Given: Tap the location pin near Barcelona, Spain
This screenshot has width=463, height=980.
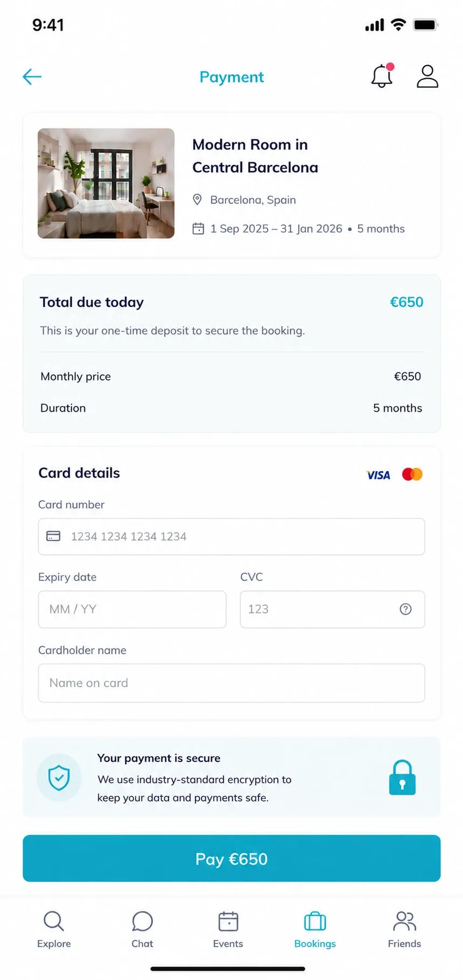Looking at the screenshot, I should (x=197, y=200).
